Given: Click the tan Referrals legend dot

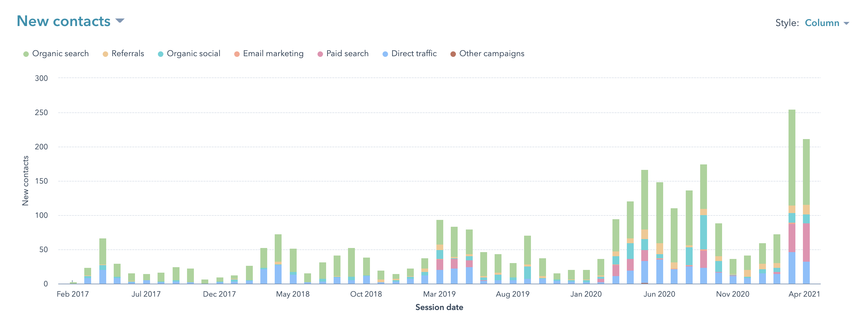Looking at the screenshot, I should click(105, 54).
